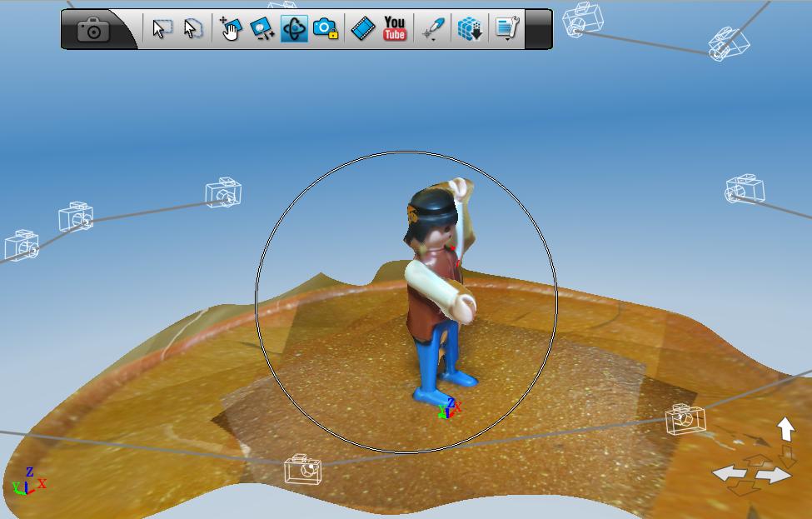Open the reference point creation tools dropdown
The image size is (812, 519).
(x=433, y=29)
